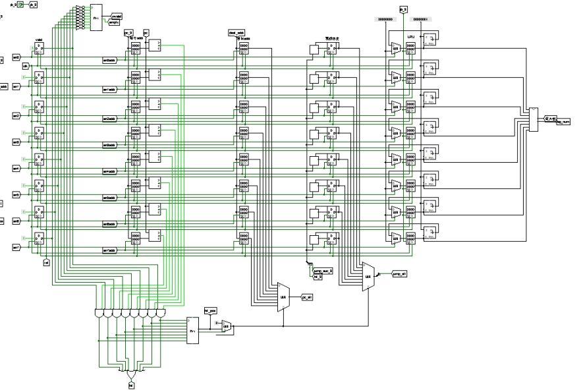Select the en2addr tunnel
581x392 pixels.
[x=109, y=119]
